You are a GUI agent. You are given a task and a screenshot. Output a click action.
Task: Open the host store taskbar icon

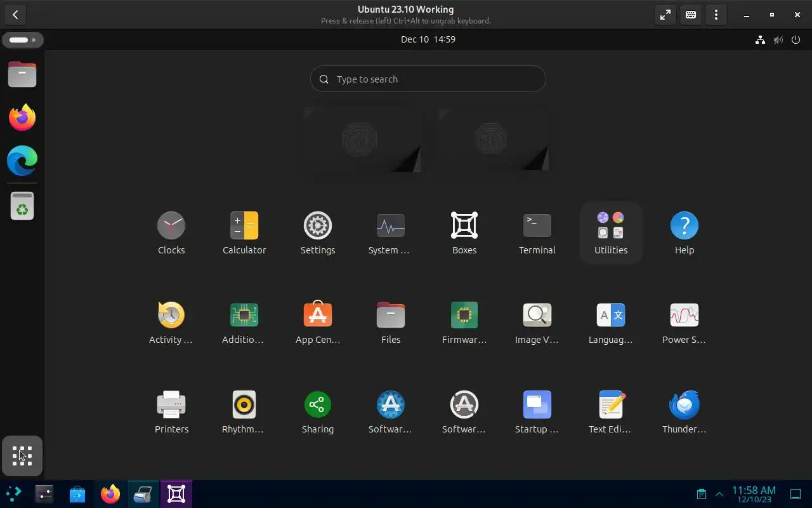click(77, 494)
